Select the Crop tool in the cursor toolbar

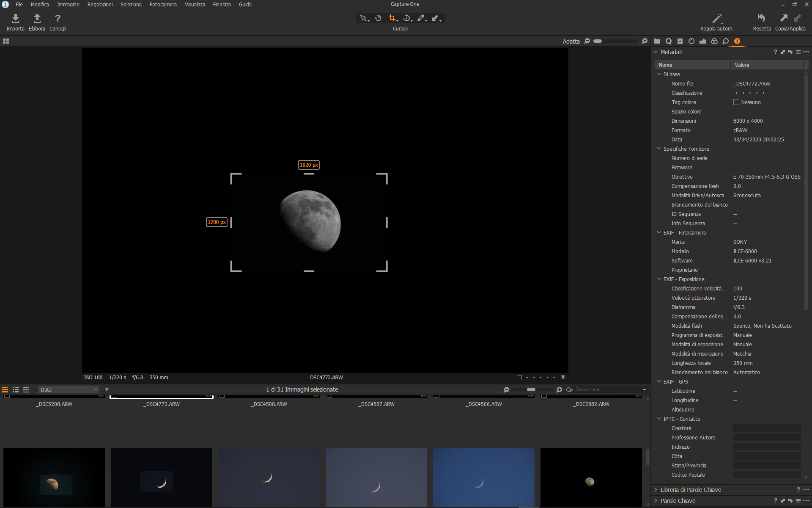[x=392, y=18]
